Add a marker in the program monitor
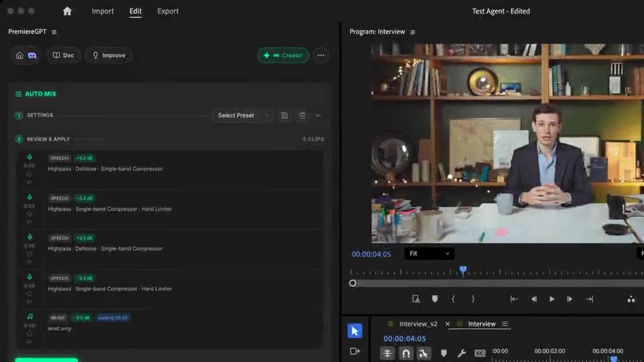The height and width of the screenshot is (362, 644). pos(435,299)
